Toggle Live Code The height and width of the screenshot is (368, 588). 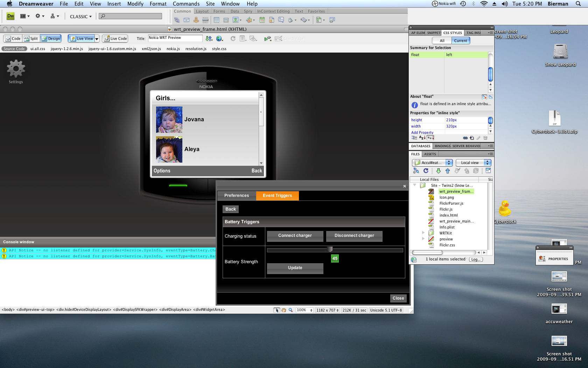point(115,39)
